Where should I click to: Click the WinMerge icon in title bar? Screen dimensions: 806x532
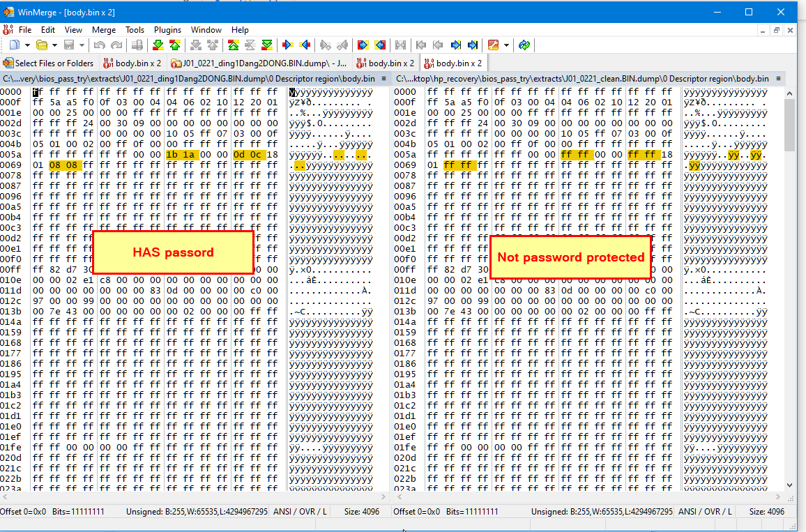[9, 12]
